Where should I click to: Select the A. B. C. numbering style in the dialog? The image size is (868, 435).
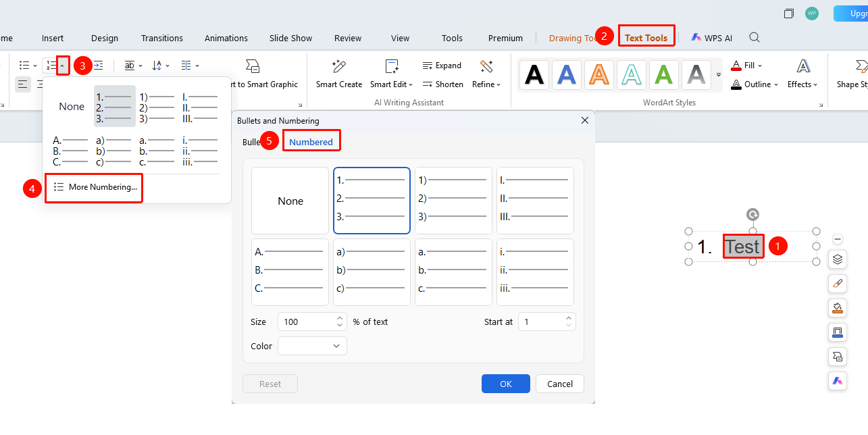290,272
